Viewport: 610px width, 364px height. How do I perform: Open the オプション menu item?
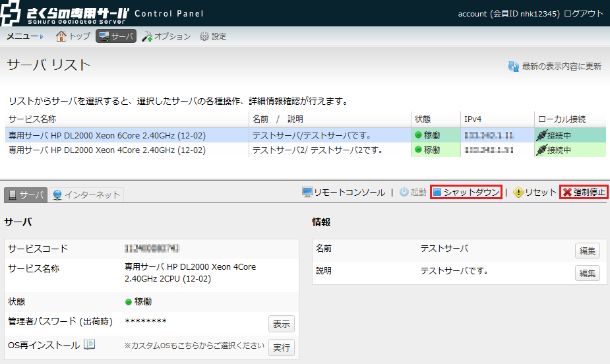click(166, 36)
